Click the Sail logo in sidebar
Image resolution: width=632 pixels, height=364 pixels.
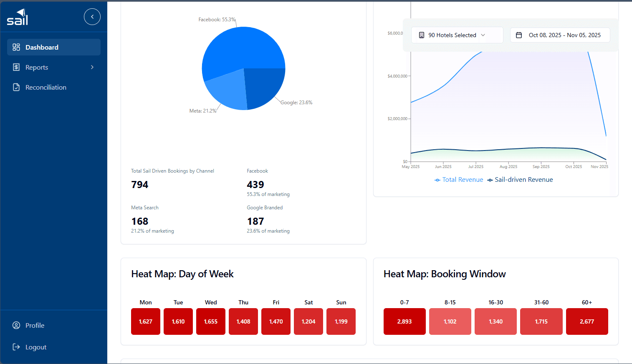pyautogui.click(x=18, y=17)
